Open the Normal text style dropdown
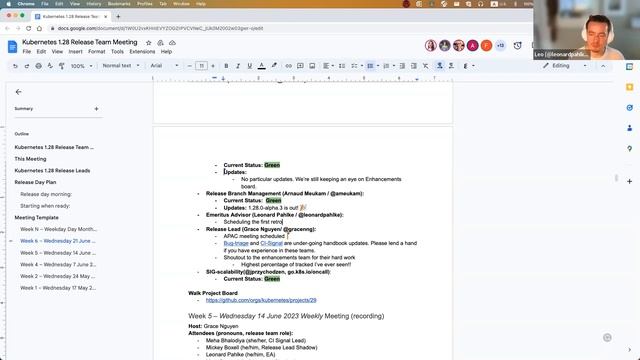 (121, 66)
